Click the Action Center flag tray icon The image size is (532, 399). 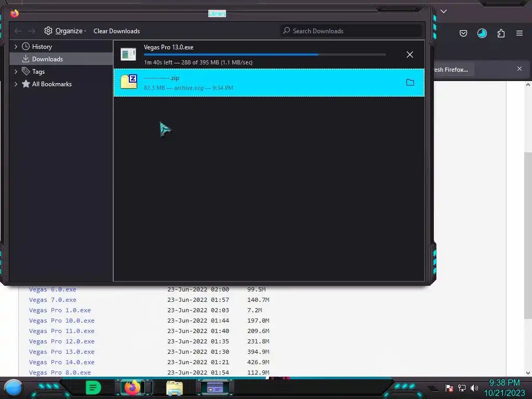[449, 388]
